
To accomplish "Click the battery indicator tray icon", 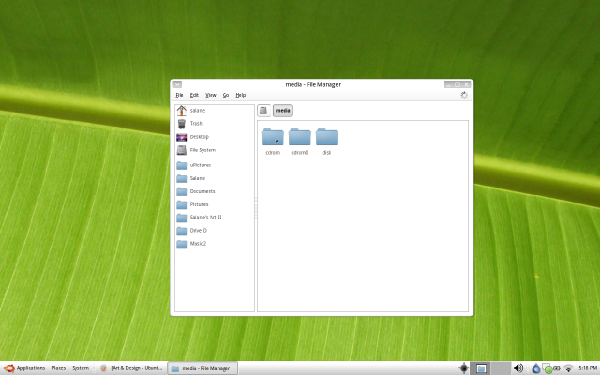I will pyautogui.click(x=557, y=368).
